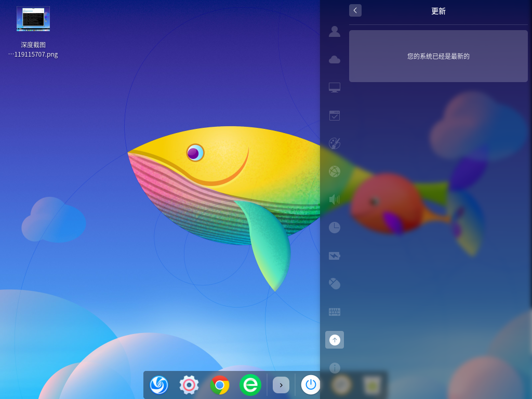Select the Display settings monitor icon
532x399 pixels.
click(x=334, y=87)
